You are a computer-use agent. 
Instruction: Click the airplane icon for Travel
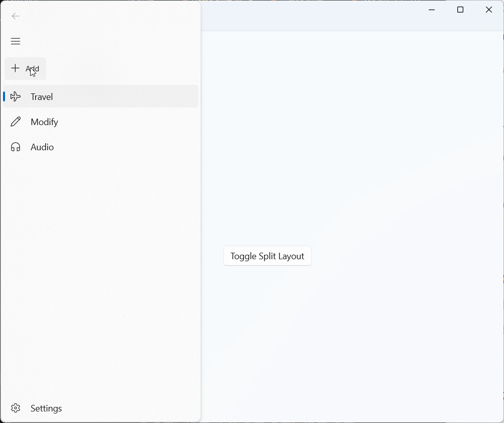[16, 96]
